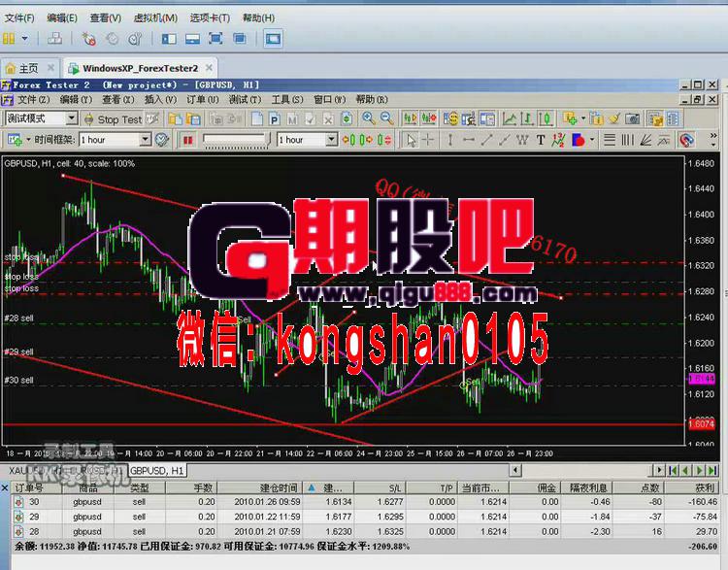Image resolution: width=728 pixels, height=570 pixels.
Task: Adjust the test speed slider
Action: pyautogui.click(x=236, y=140)
